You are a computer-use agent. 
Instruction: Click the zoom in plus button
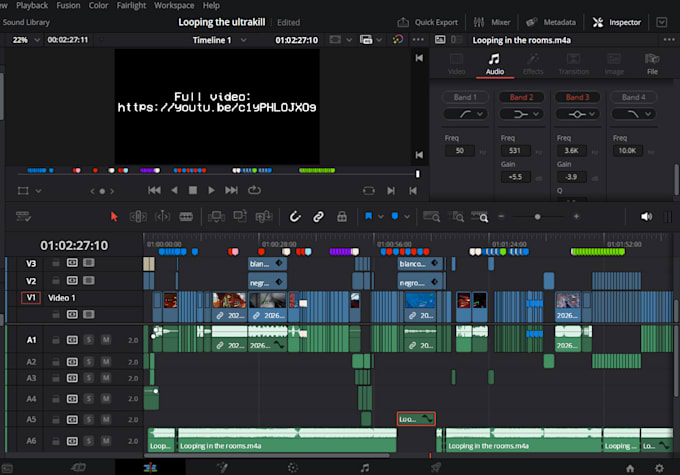576,216
